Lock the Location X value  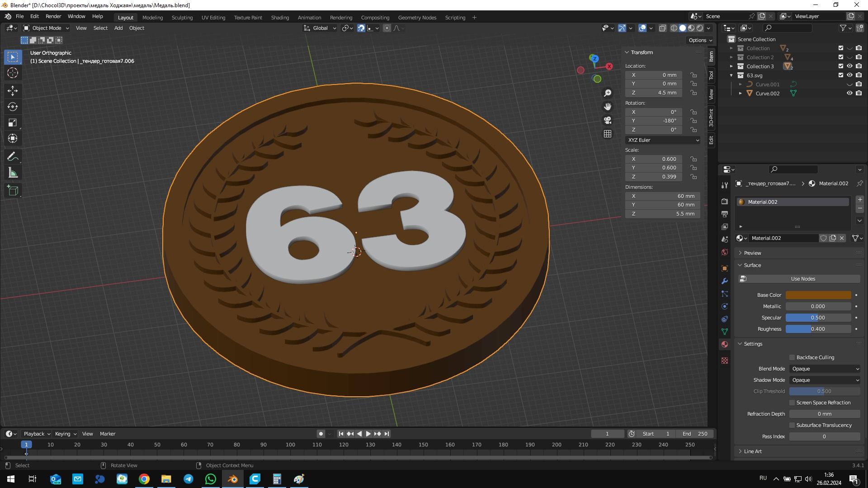(x=693, y=75)
